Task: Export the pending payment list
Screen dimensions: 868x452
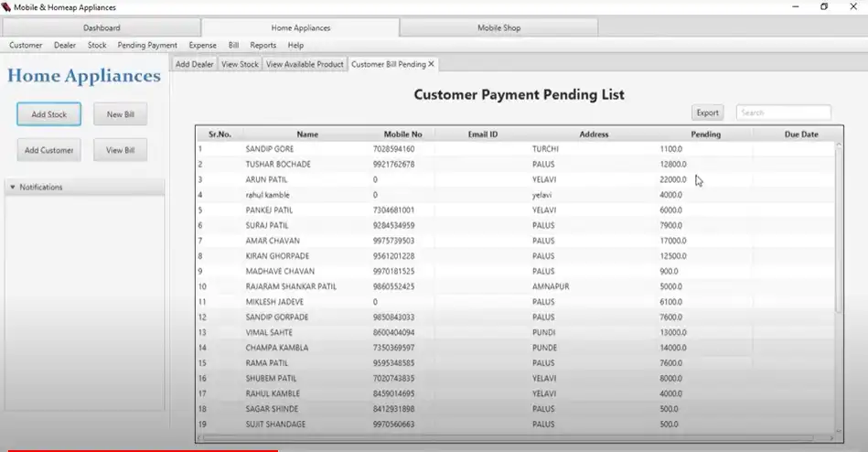Action: coord(707,113)
